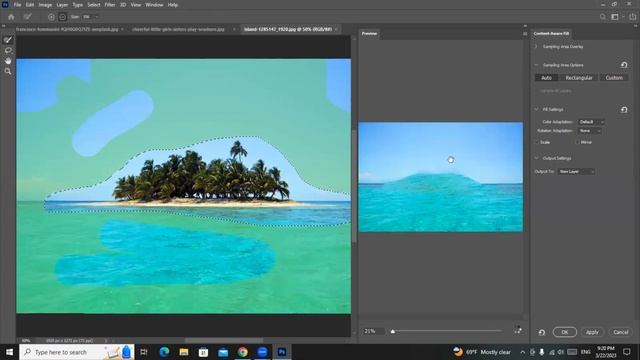
Task: Open the Select menu
Action: coord(93,5)
